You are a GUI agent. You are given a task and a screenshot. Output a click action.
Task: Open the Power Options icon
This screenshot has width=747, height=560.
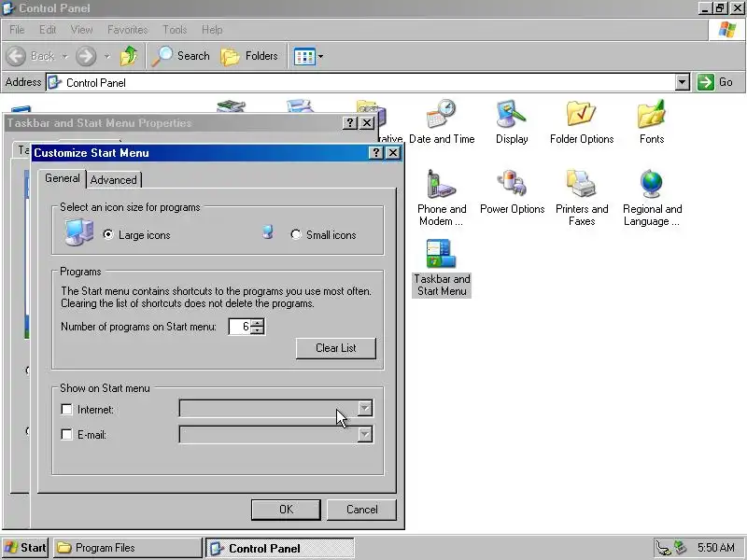click(512, 191)
